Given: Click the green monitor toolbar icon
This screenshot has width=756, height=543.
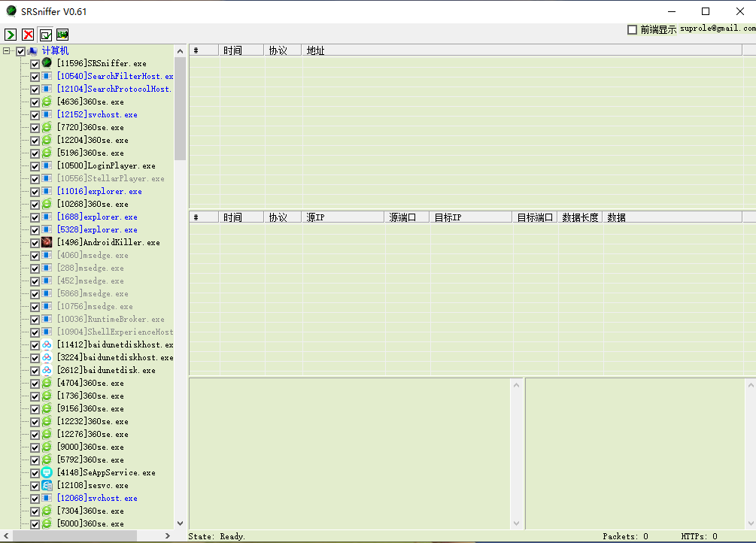Looking at the screenshot, I should tap(62, 35).
